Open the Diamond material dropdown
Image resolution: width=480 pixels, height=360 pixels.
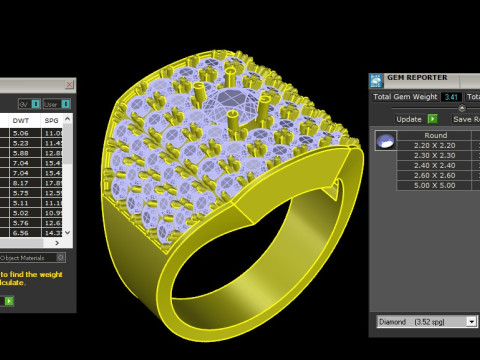click(471, 322)
